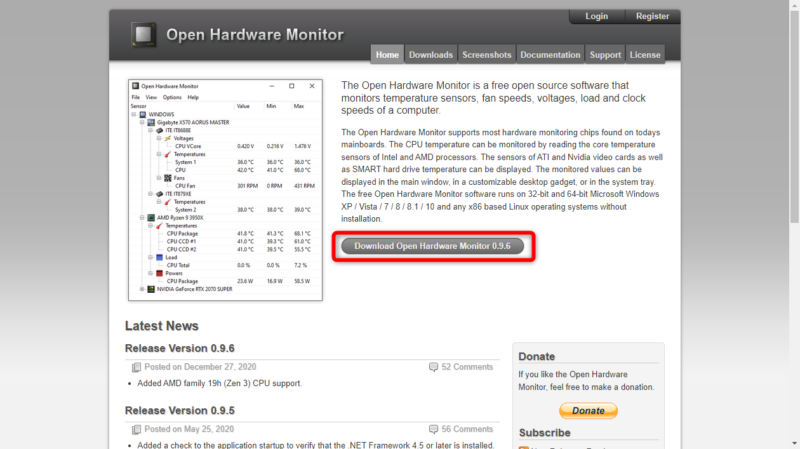Click the Open Hardware Monitor site title
Image resolution: width=800 pixels, height=449 pixels.
(x=255, y=35)
